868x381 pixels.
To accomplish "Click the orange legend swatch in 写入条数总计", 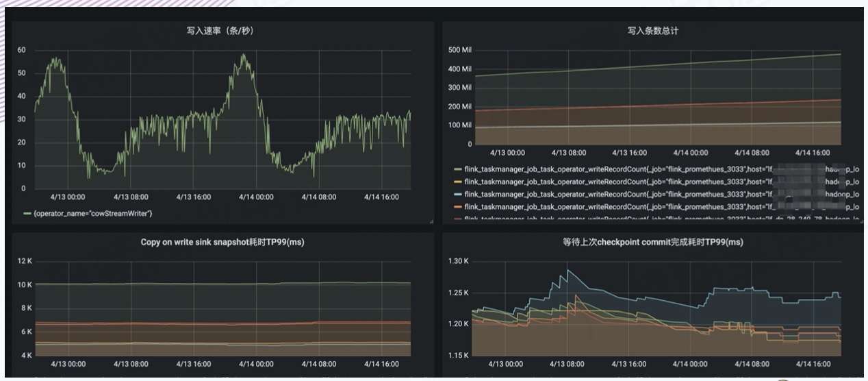I will point(457,206).
